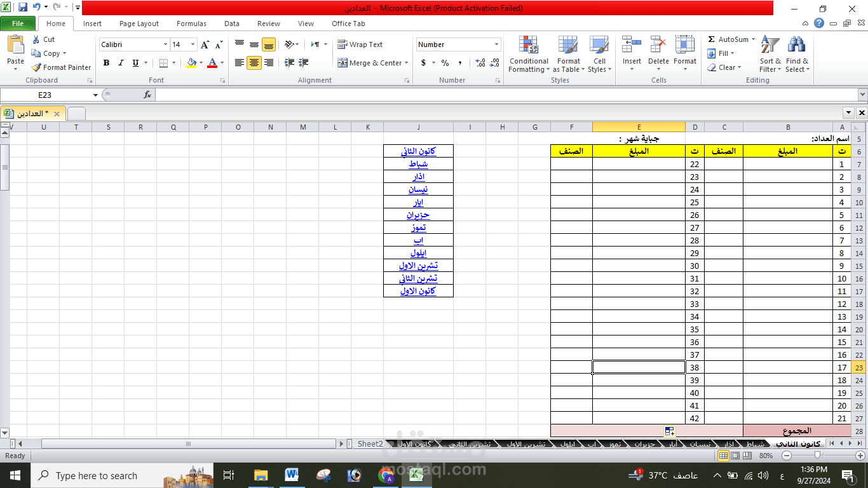The image size is (868, 488).
Task: Select the Sheet2 worksheet tab
Action: click(x=370, y=444)
